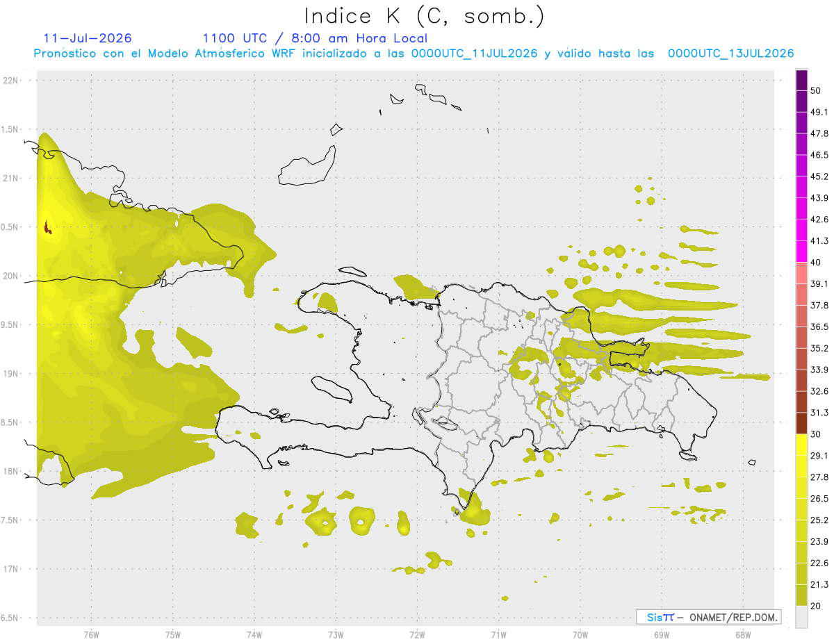Click the colorbar label "32.6"
This screenshot has width=834, height=644.
(x=819, y=391)
